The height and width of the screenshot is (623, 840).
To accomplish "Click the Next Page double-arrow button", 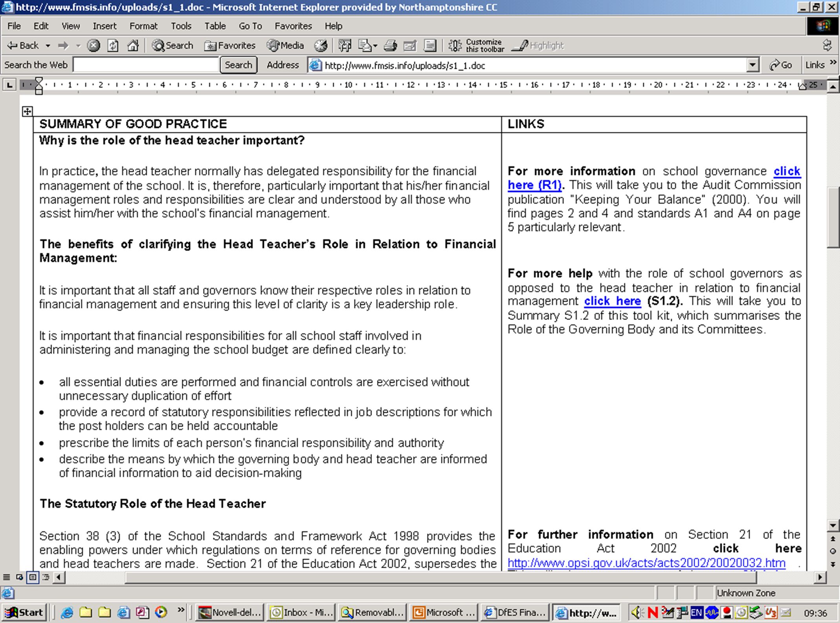I will pyautogui.click(x=833, y=564).
